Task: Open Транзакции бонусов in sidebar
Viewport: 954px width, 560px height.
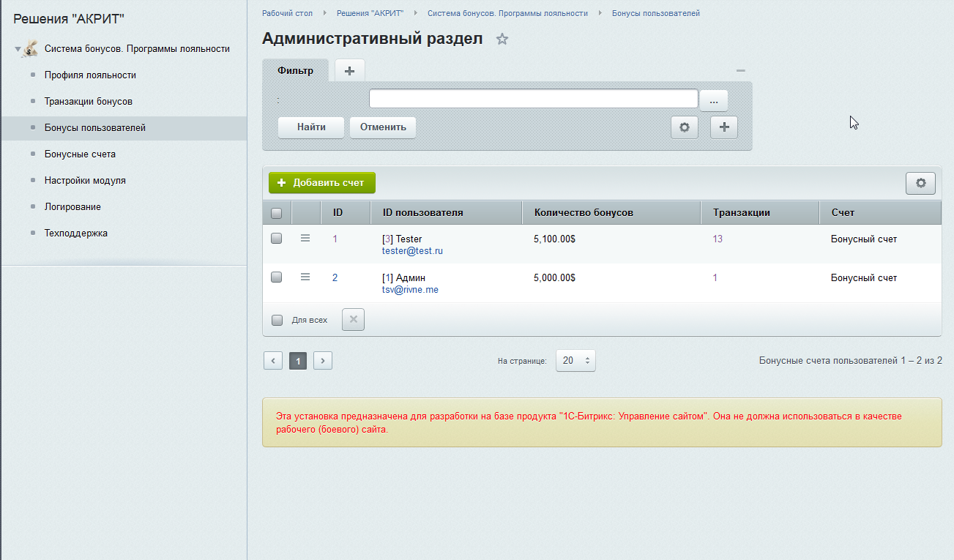Action: tap(88, 102)
